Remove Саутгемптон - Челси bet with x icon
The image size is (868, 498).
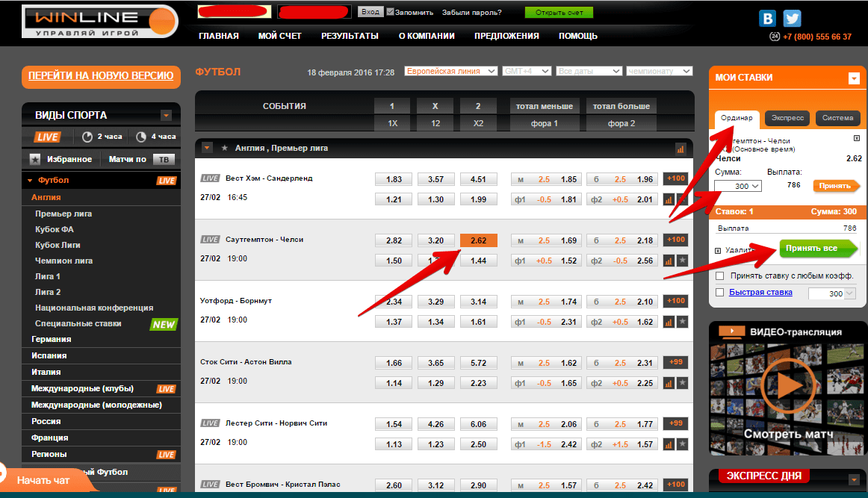856,138
